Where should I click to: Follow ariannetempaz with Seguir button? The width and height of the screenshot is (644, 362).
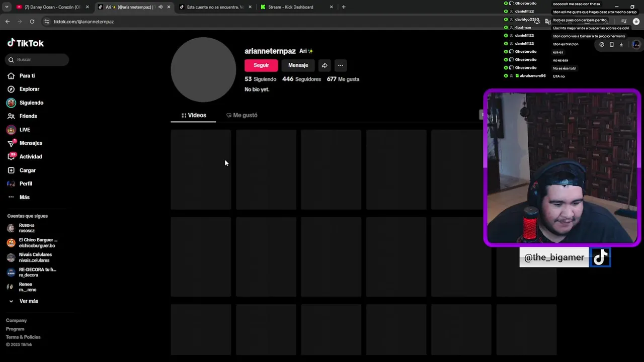pos(261,65)
